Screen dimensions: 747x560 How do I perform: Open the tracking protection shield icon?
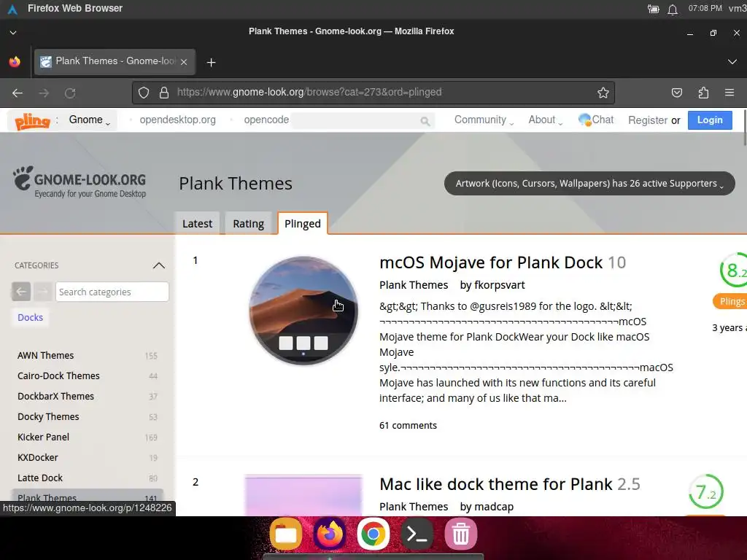click(x=144, y=93)
